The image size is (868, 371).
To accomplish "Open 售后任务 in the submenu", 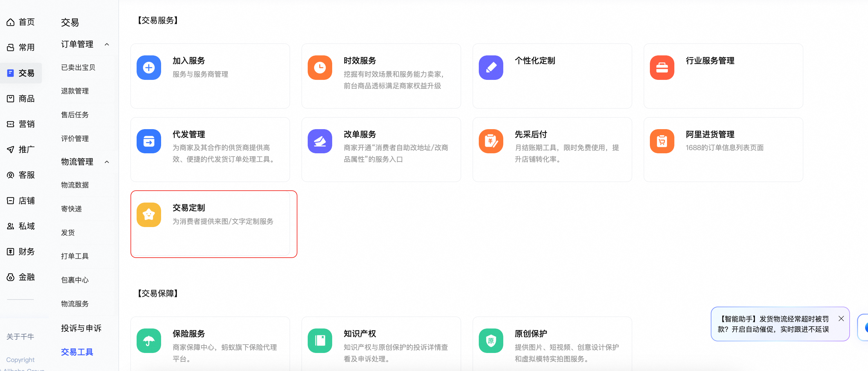I will point(75,115).
